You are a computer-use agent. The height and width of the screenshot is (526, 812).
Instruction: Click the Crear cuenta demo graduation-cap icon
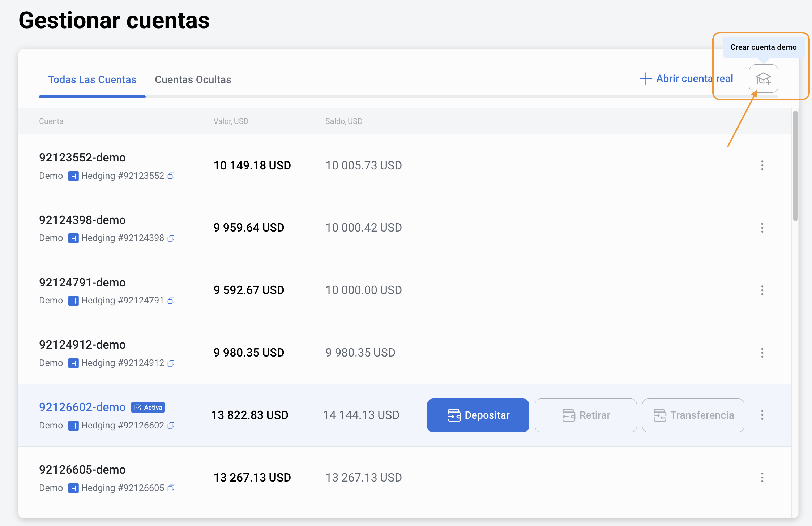[763, 78]
